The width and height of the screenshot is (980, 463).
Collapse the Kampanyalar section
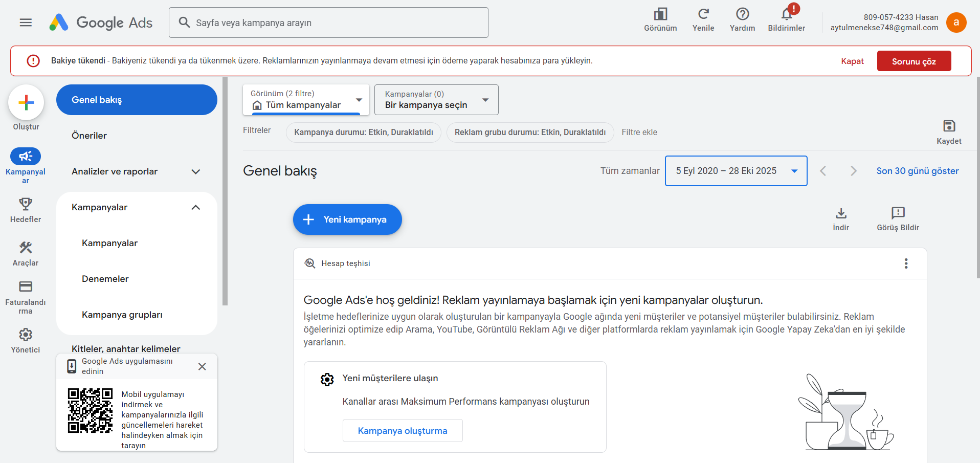click(x=195, y=207)
